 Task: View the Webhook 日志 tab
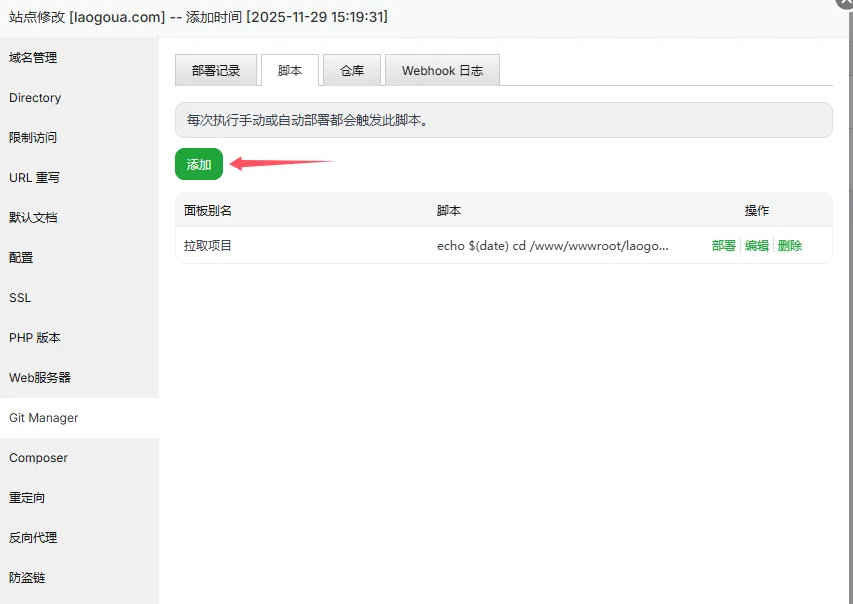[442, 70]
